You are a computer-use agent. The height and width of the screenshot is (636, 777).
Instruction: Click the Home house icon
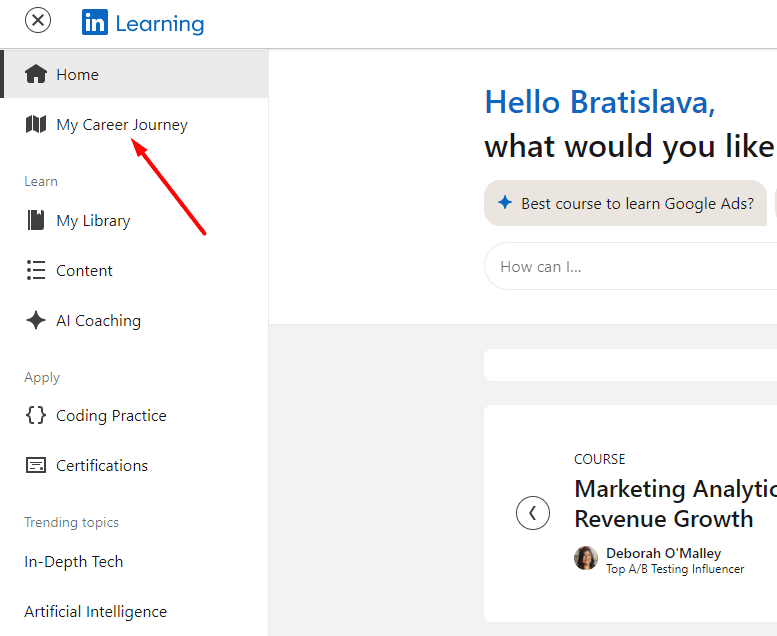[36, 74]
